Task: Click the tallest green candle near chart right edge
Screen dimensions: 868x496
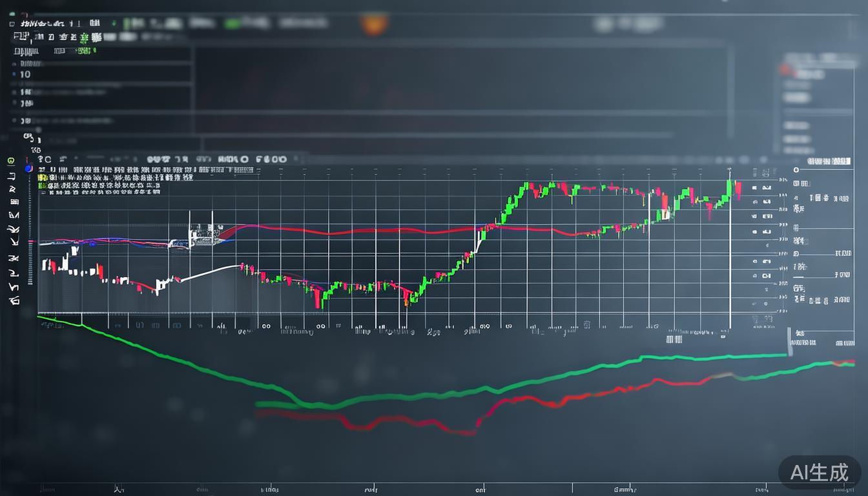Action: [x=729, y=189]
